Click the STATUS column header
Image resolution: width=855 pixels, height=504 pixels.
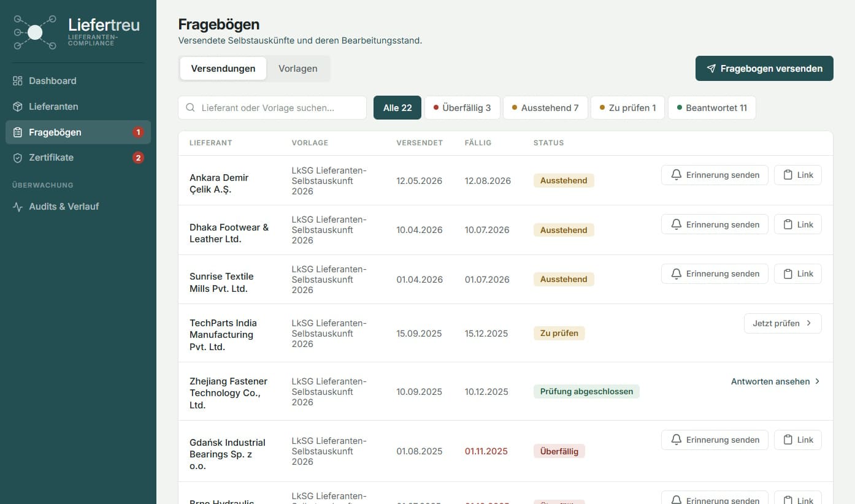pos(548,143)
